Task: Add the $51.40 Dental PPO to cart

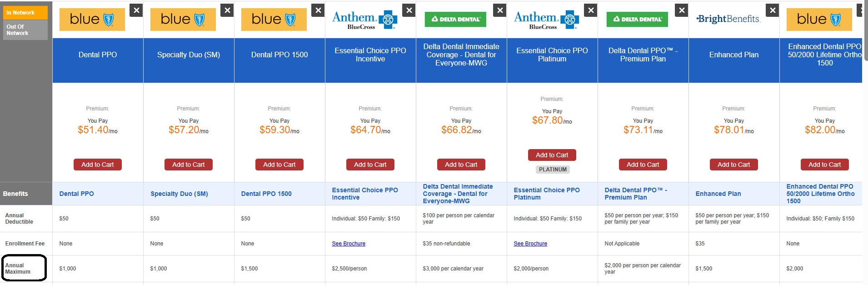Action: pos(98,165)
